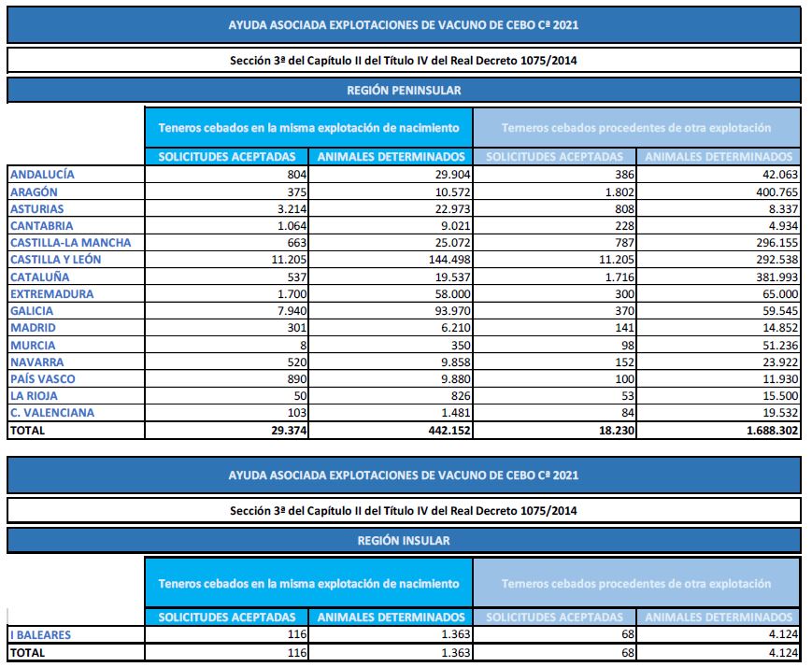812x667 pixels.
Task: Select the "14.852" value for Madrid
Action: click(x=780, y=328)
